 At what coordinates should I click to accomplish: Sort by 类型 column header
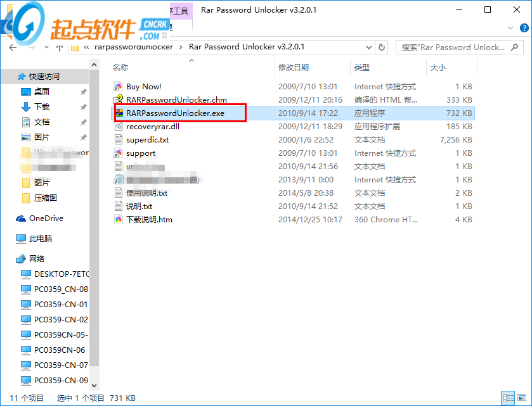pyautogui.click(x=361, y=67)
